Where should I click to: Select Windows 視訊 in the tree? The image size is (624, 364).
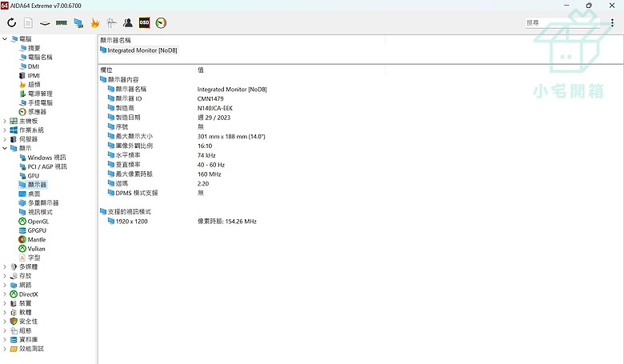(42, 157)
